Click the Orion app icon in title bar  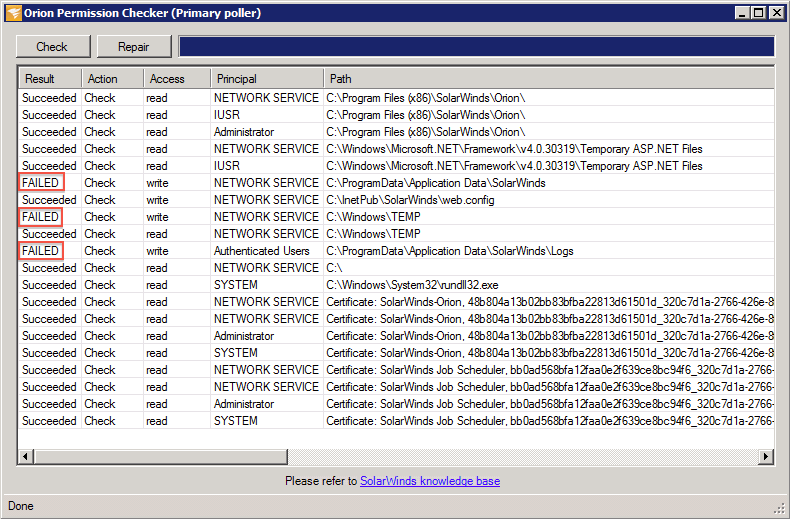[x=14, y=13]
